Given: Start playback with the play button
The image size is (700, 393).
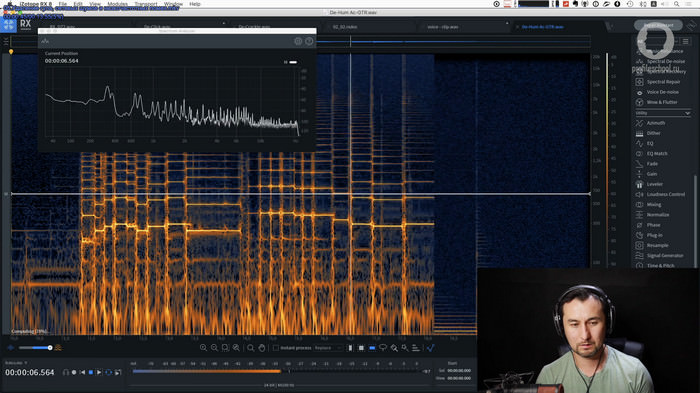Looking at the screenshot, I should coord(99,372).
